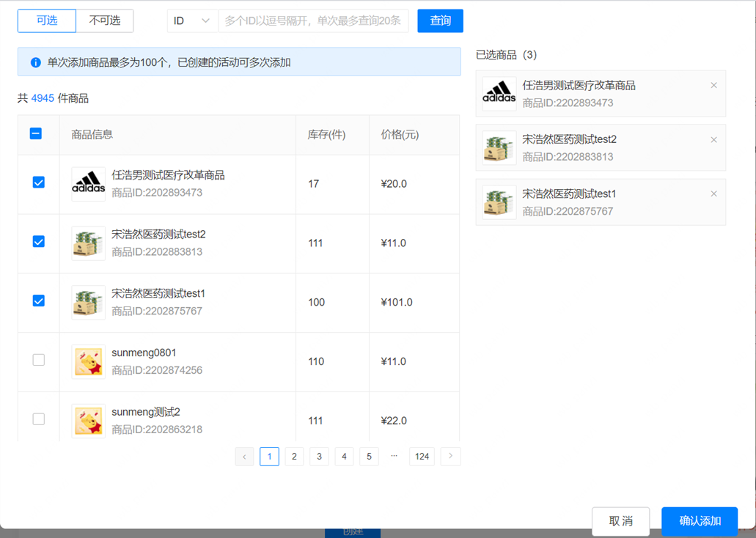Remove 宋浩然医药测试test1 from selected list

click(x=713, y=194)
